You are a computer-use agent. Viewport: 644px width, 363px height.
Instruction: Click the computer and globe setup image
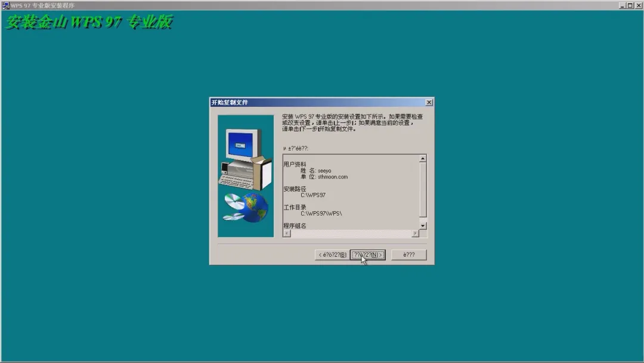pyautogui.click(x=246, y=176)
